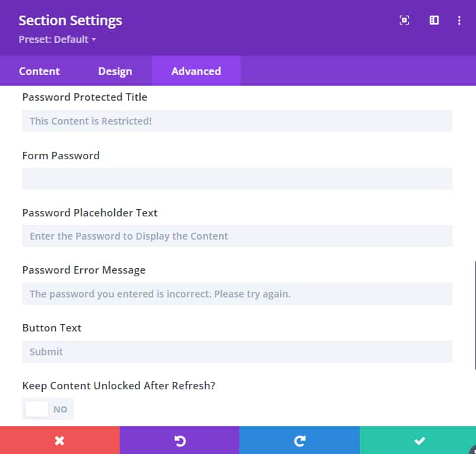Click the expand modal fullscreen icon

click(x=404, y=20)
